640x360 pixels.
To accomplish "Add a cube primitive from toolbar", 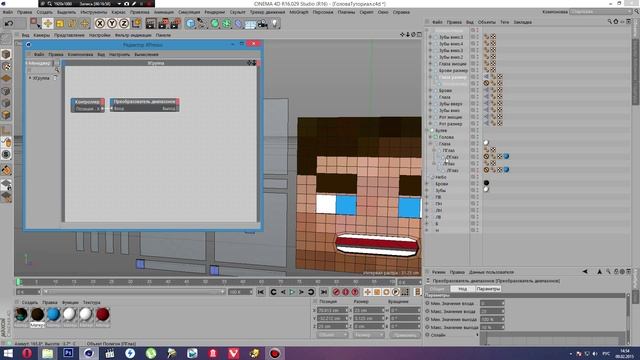I will tap(190, 24).
